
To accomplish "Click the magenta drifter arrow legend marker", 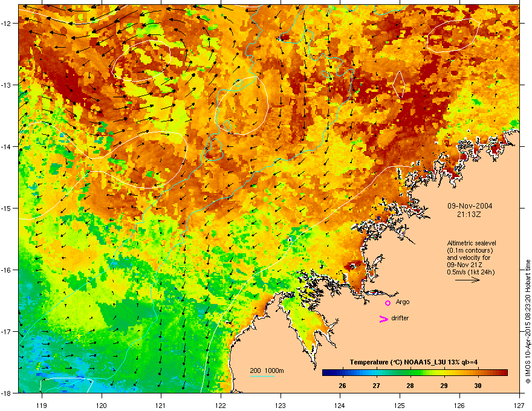I will pos(383,319).
